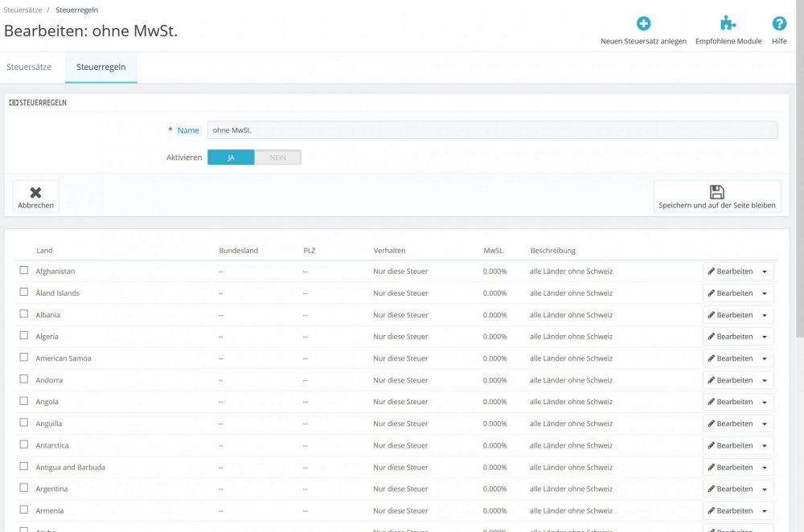Open Empfohlene Module via the puzzle icon
The image size is (804, 532).
pos(728,23)
